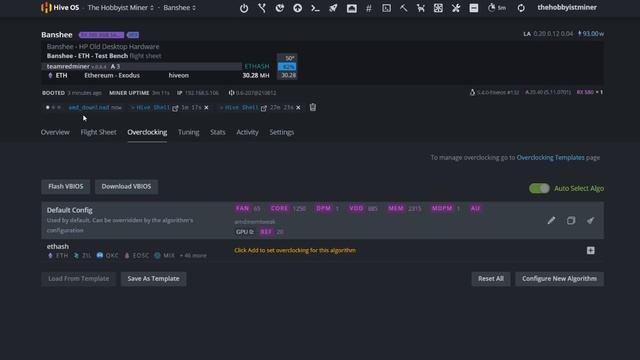Edit Default Config with pencil icon

(551, 220)
